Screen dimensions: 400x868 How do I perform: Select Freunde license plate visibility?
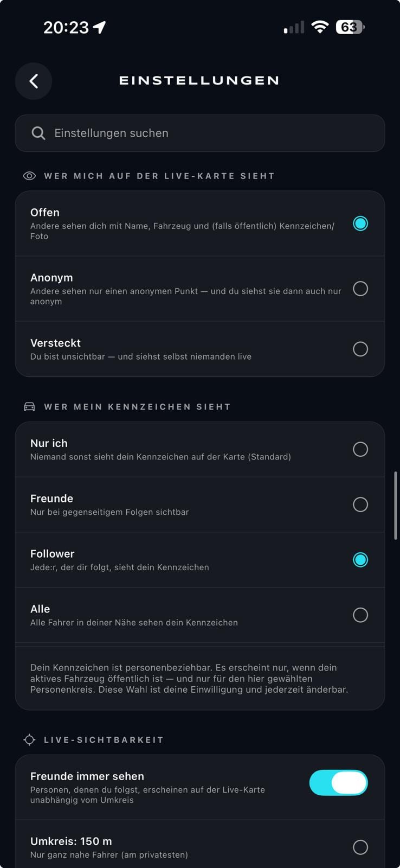tap(360, 505)
